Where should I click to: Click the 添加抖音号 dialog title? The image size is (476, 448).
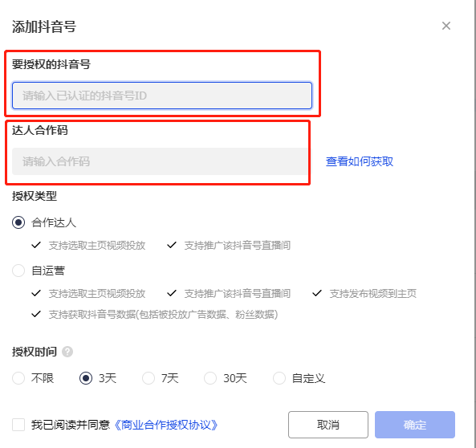coord(44,26)
